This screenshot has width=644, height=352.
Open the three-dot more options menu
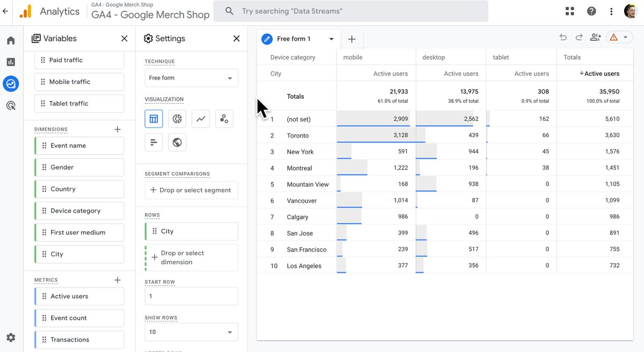click(612, 11)
